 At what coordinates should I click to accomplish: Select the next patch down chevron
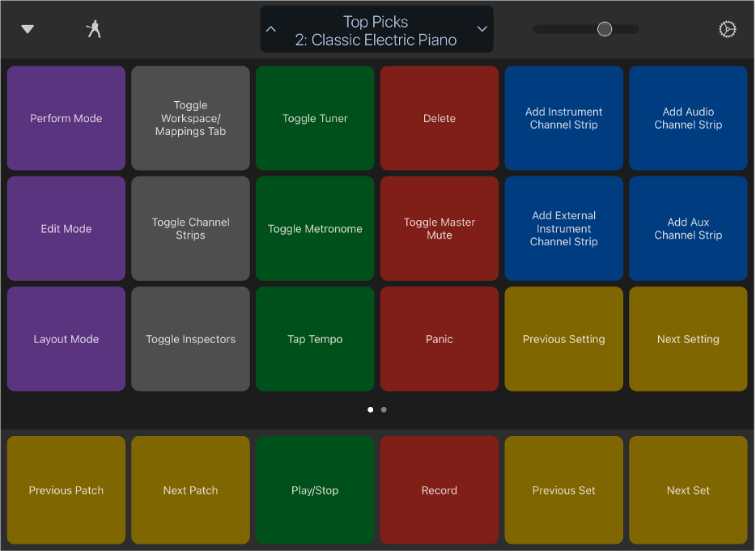pyautogui.click(x=482, y=29)
